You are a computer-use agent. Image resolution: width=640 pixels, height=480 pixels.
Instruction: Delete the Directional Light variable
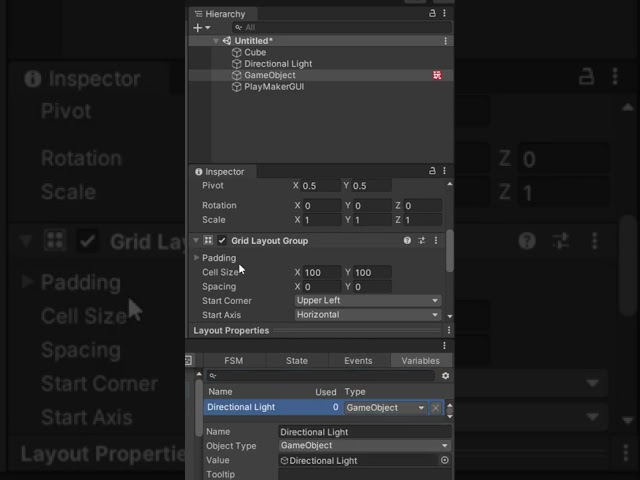tap(436, 408)
